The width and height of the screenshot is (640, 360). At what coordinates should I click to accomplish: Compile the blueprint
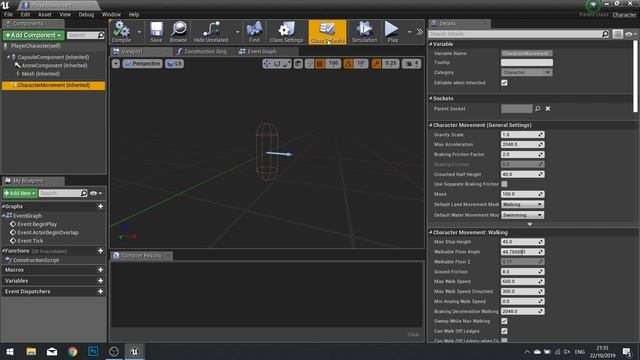pyautogui.click(x=121, y=32)
